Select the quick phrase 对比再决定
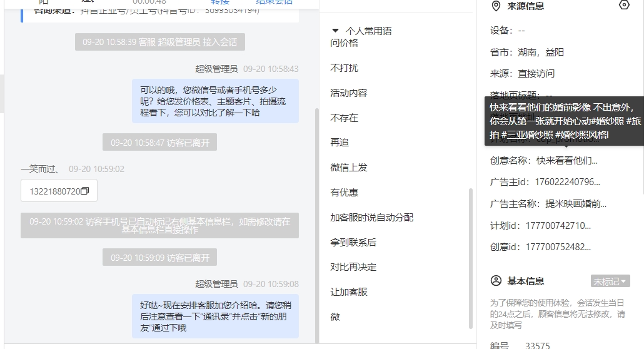Viewport: 644px width, 349px height. click(353, 267)
